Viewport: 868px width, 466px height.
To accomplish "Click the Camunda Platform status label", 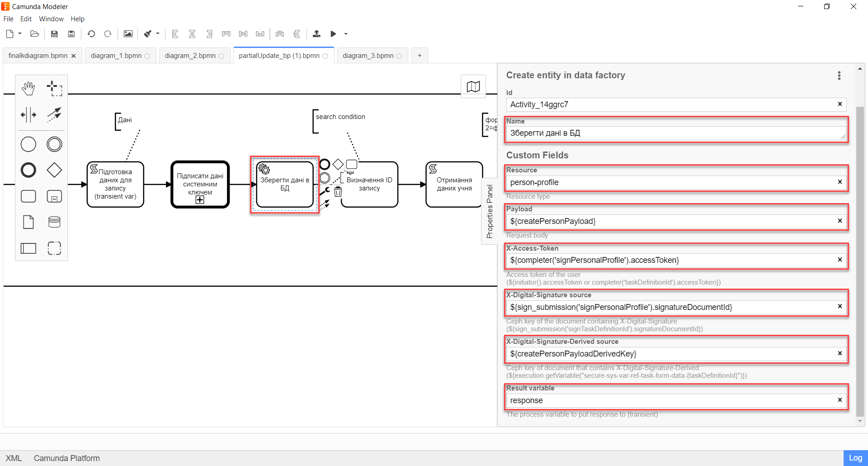I will coord(66,458).
